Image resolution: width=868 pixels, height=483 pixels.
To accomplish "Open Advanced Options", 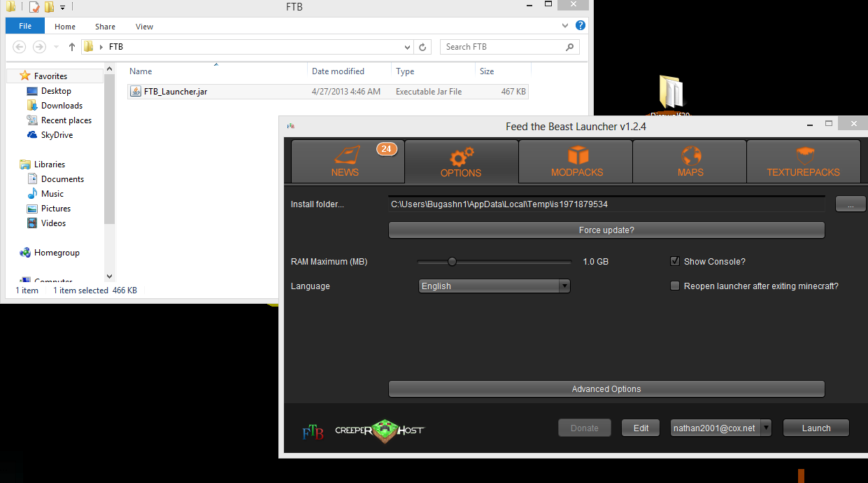I will pyautogui.click(x=606, y=389).
